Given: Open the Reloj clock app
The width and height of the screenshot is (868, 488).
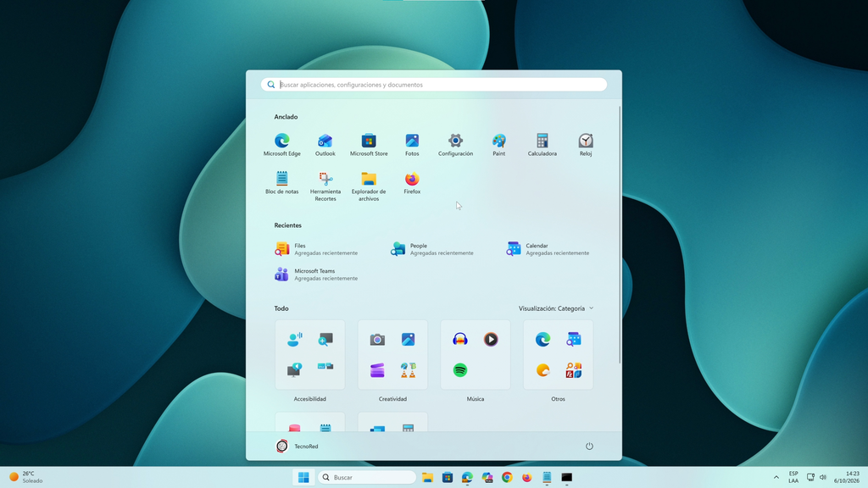Looking at the screenshot, I should 586,145.
